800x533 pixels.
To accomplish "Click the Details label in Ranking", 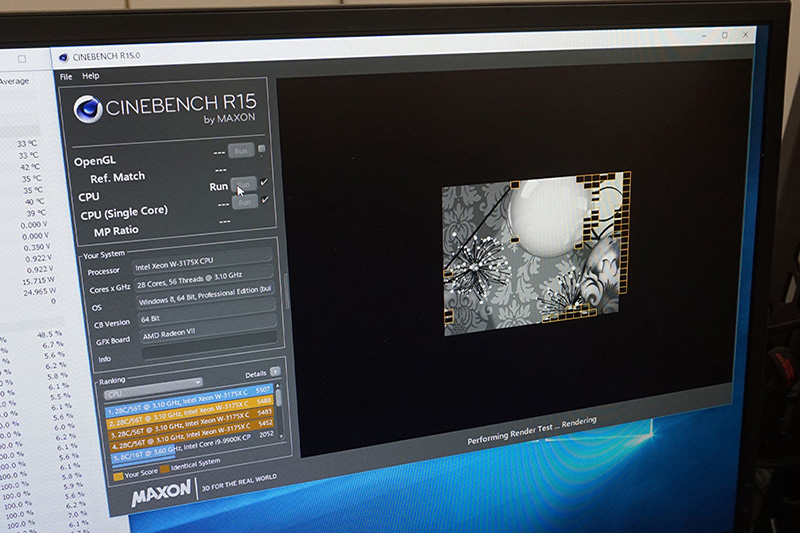I will (x=256, y=374).
